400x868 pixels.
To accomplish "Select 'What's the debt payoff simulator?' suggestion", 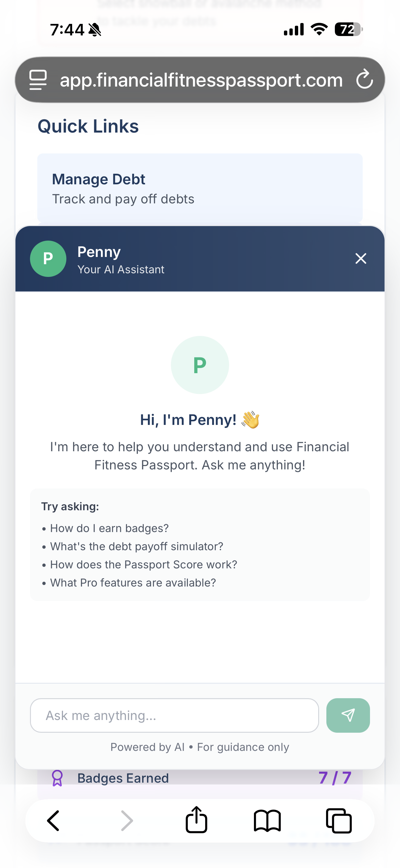I will (x=136, y=546).
